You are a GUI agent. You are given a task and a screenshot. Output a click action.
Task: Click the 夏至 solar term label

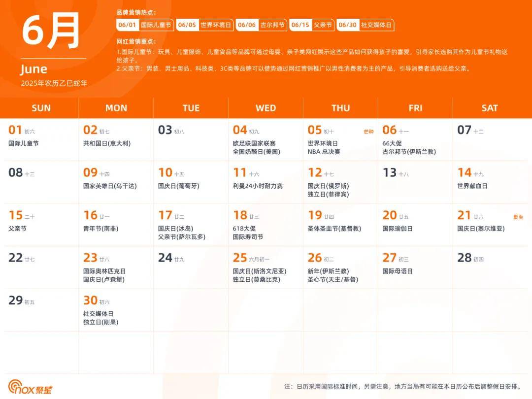[518, 217]
